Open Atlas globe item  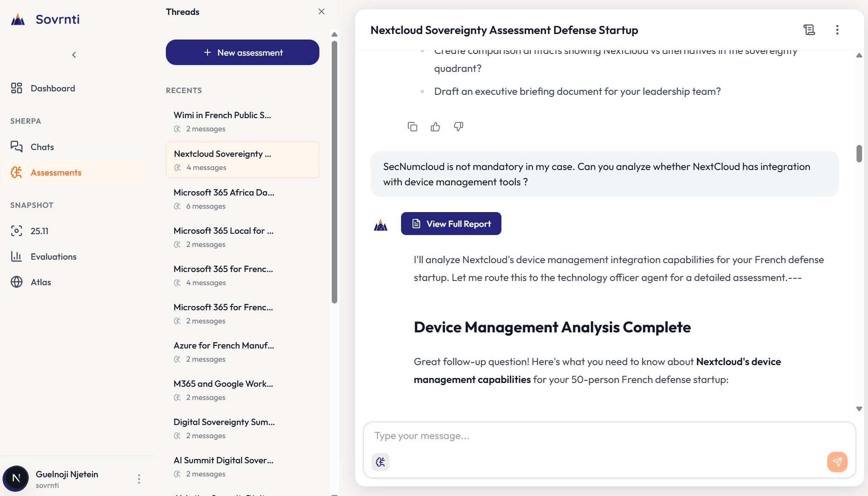pyautogui.click(x=40, y=282)
